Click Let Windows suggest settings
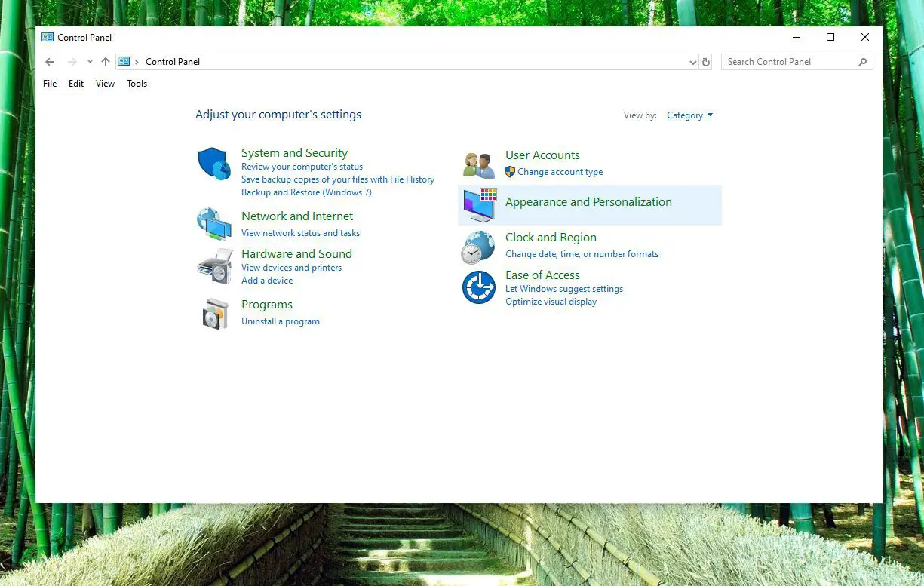 tap(564, 289)
